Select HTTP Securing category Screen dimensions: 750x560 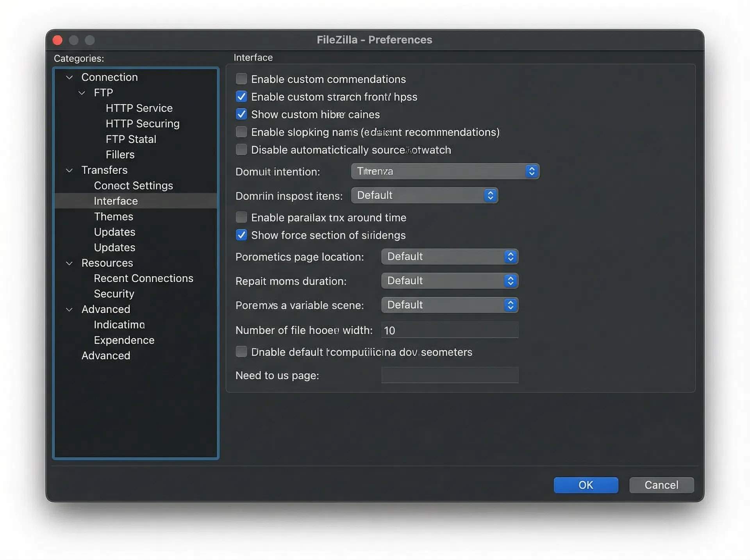(143, 124)
